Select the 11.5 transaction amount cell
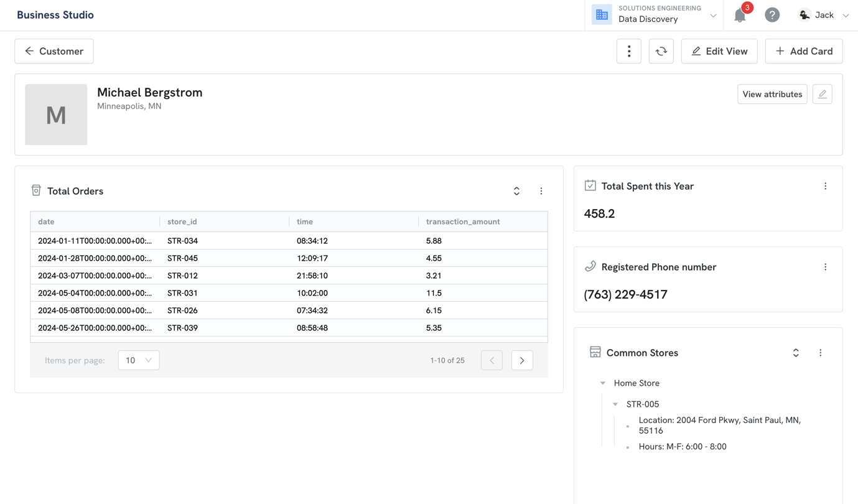This screenshot has height=504, width=858. click(x=483, y=293)
